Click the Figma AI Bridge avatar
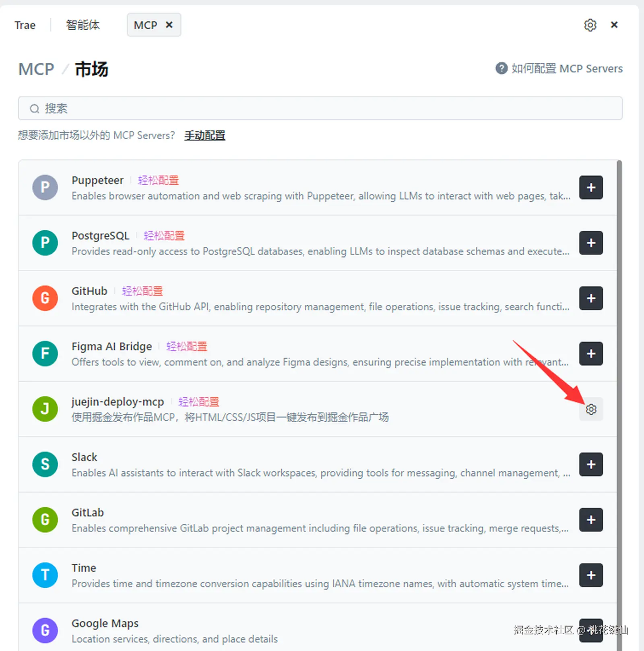 [x=45, y=353]
